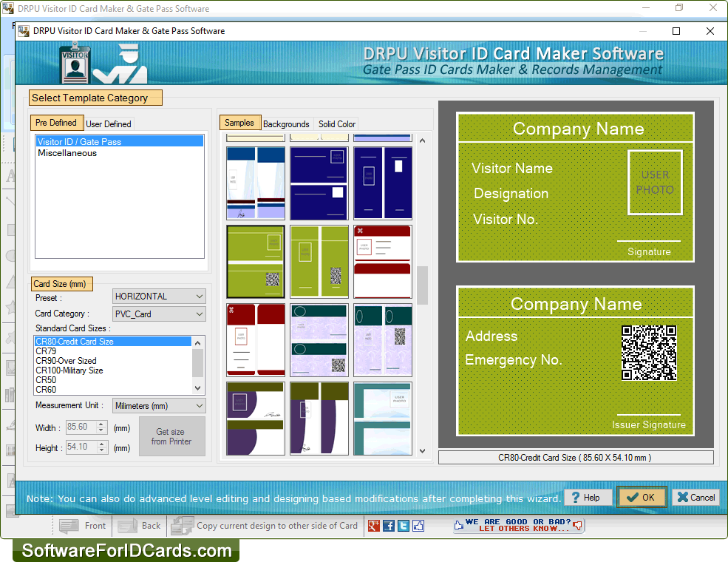The width and height of the screenshot is (728, 562).
Task: Choose the red and white vertical template
Action: [x=256, y=340]
